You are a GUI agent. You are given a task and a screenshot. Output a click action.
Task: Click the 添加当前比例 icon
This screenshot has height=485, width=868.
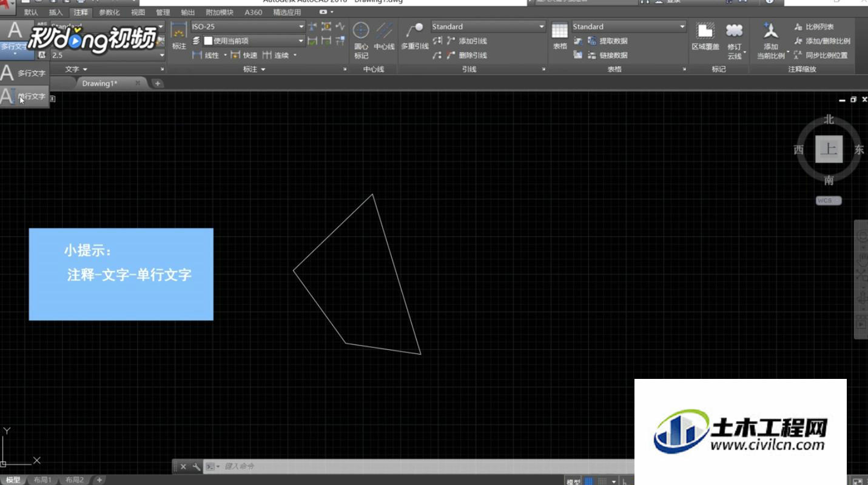771,30
